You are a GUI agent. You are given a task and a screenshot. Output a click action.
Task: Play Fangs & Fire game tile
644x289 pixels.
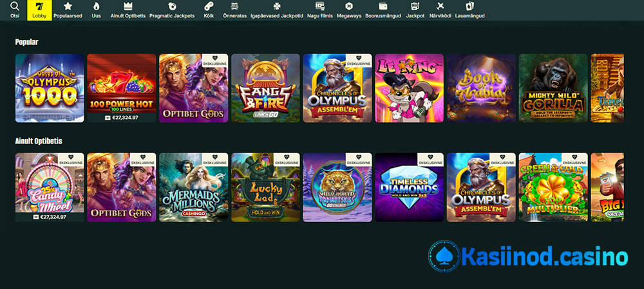click(265, 88)
